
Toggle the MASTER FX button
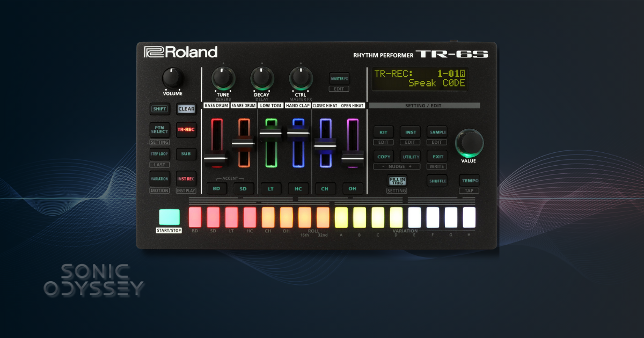(339, 78)
